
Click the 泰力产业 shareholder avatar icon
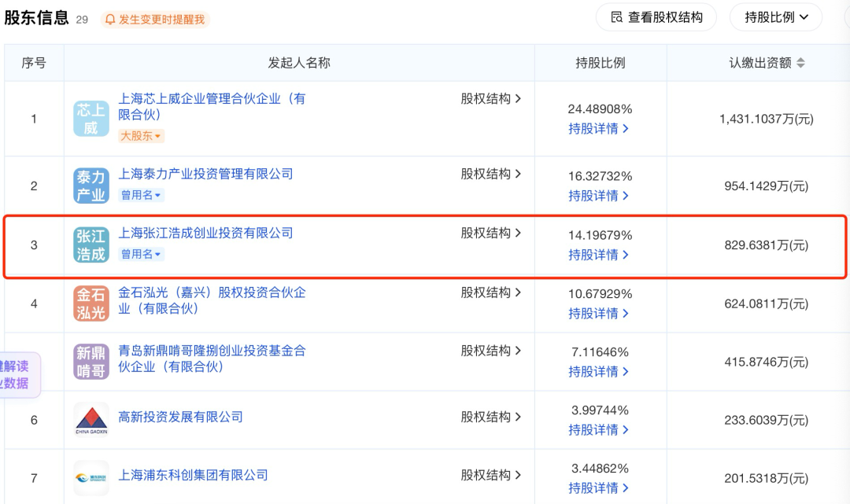point(91,185)
